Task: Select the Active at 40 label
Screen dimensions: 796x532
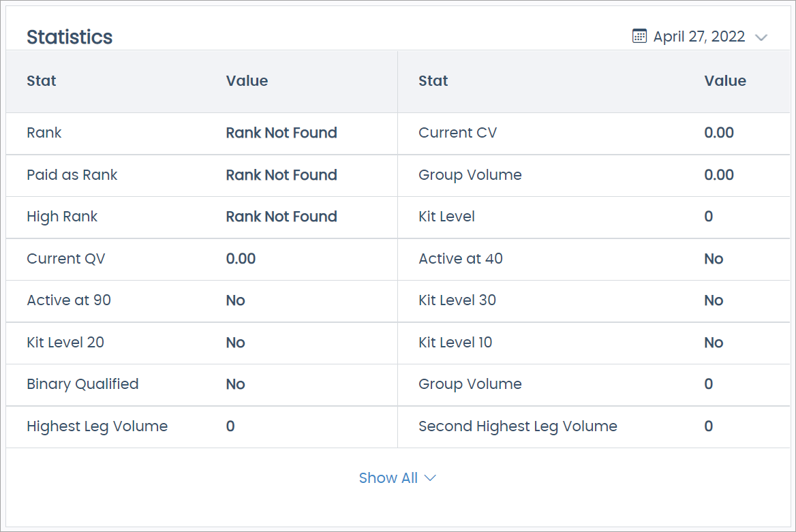Action: tap(460, 259)
